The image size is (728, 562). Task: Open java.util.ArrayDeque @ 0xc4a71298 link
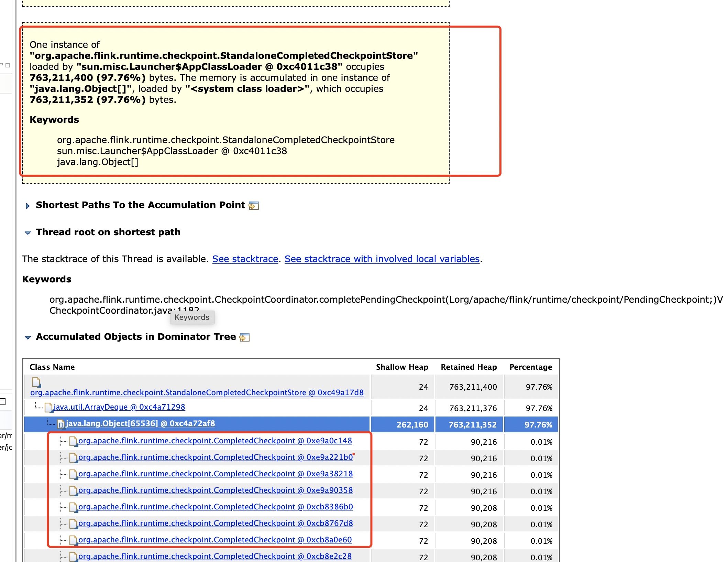tap(119, 407)
